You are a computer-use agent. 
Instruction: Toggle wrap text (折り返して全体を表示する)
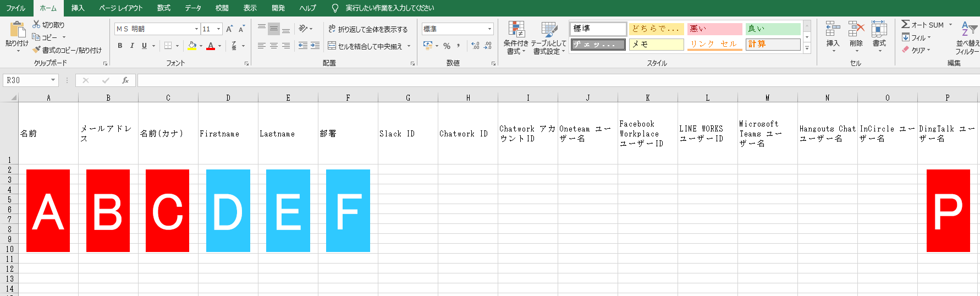[367, 29]
